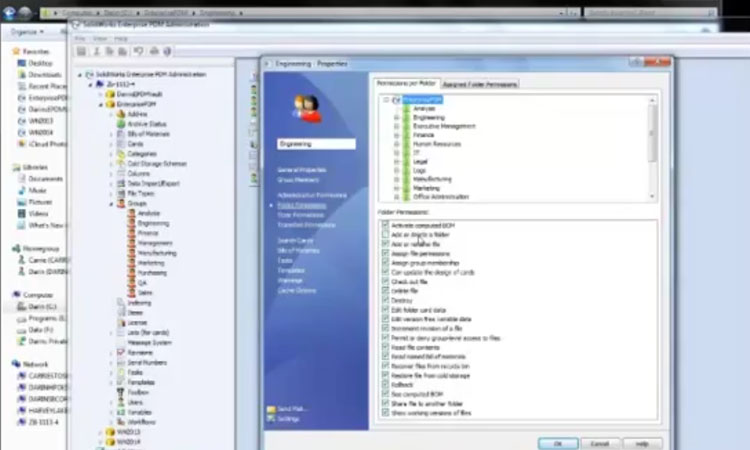Switch to the Assigned Folder Permissions tab
The image size is (750, 450).
[487, 85]
